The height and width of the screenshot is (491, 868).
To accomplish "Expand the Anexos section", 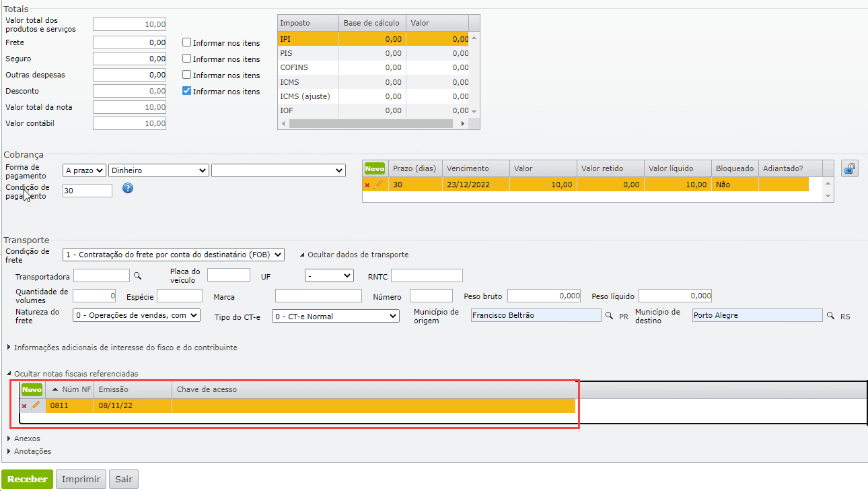I will (27, 438).
